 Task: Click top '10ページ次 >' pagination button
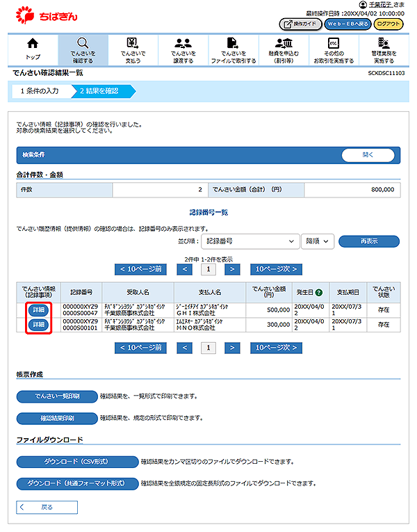[x=277, y=269]
